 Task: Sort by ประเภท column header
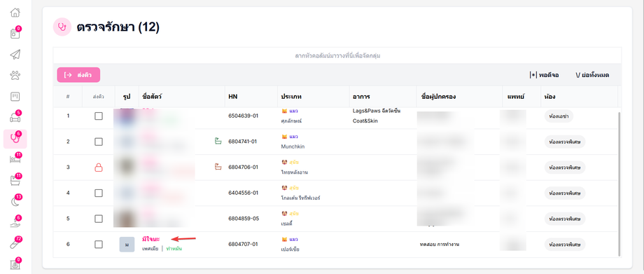(290, 97)
